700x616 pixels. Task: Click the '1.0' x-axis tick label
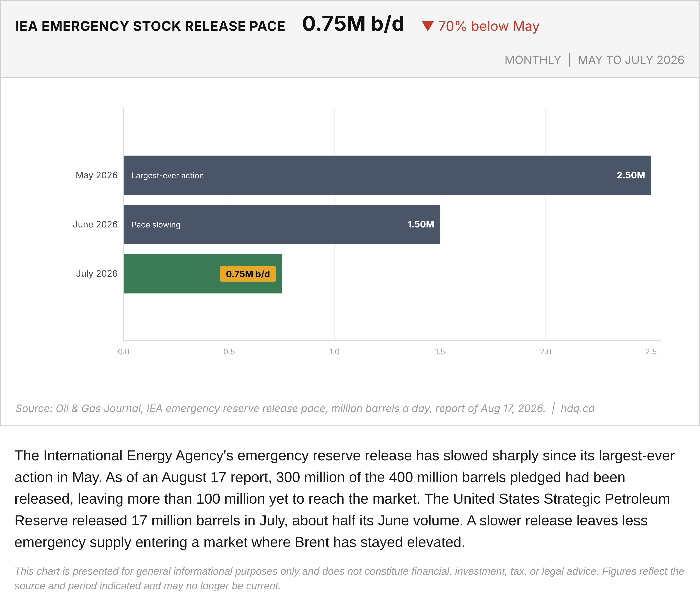335,351
